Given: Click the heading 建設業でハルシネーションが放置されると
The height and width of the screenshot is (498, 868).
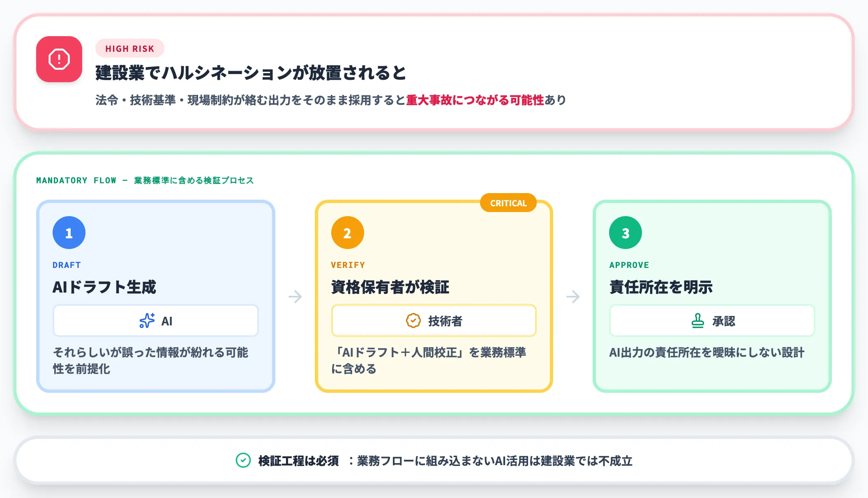Looking at the screenshot, I should 251,73.
